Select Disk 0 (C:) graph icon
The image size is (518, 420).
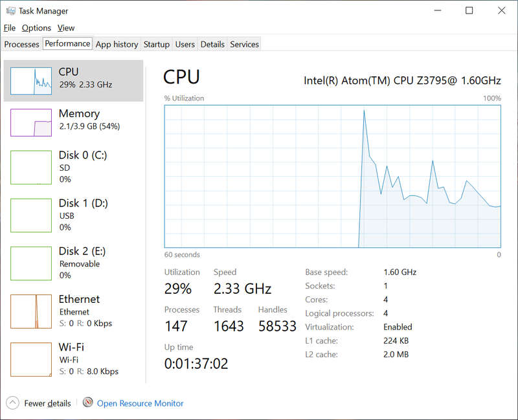coord(31,167)
